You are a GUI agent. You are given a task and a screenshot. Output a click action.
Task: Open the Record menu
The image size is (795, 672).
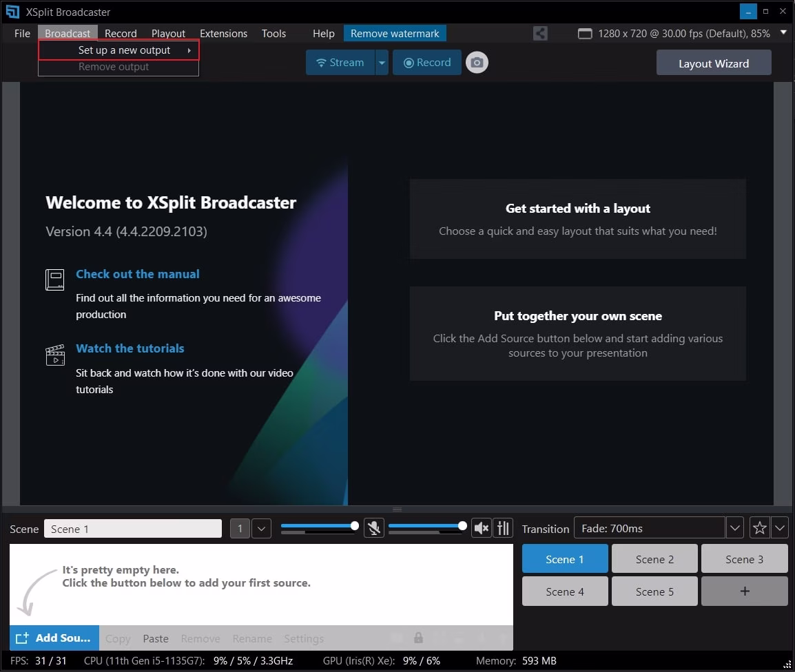[x=121, y=34]
